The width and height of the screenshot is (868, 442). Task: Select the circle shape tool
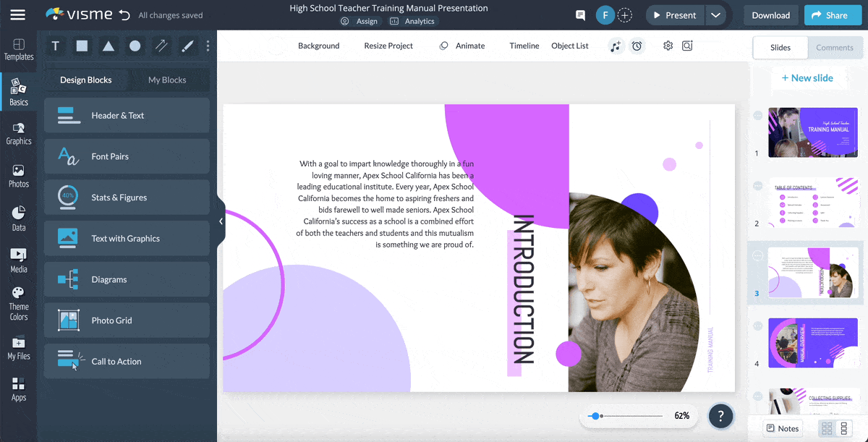tap(134, 46)
